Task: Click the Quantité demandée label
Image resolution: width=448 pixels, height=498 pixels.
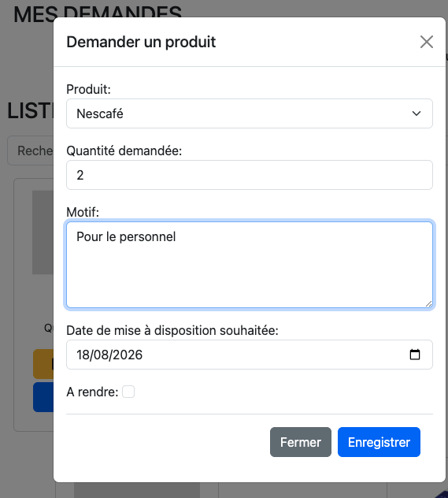Action: pos(124,151)
